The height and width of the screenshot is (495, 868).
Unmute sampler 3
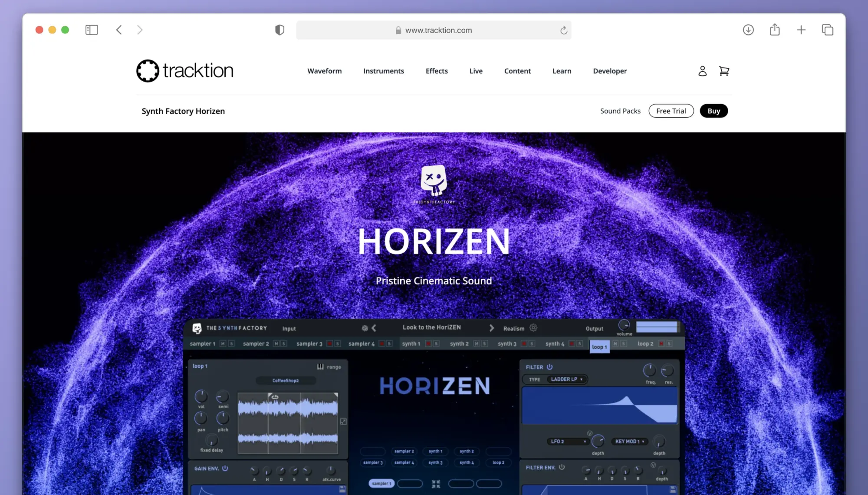(330, 343)
